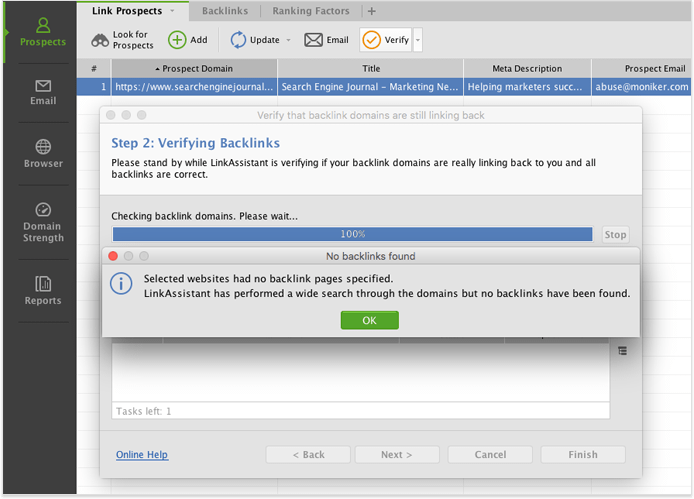Image resolution: width=694 pixels, height=499 pixels.
Task: Select the Search Engine Journal title cell
Action: point(370,87)
